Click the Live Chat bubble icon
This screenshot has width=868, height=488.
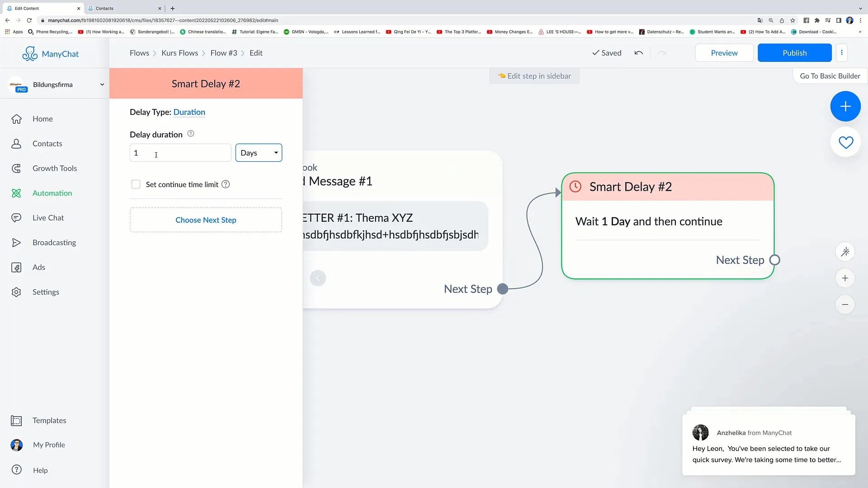pyautogui.click(x=16, y=218)
